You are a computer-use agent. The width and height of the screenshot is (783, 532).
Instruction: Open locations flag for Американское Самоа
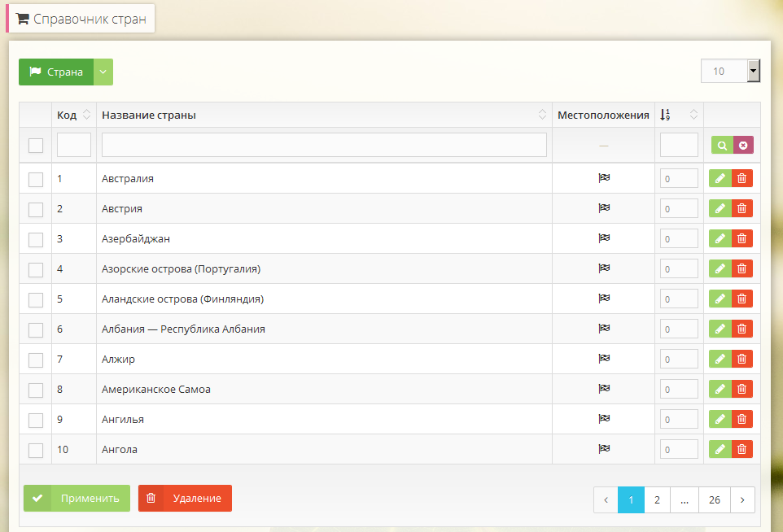pos(603,389)
